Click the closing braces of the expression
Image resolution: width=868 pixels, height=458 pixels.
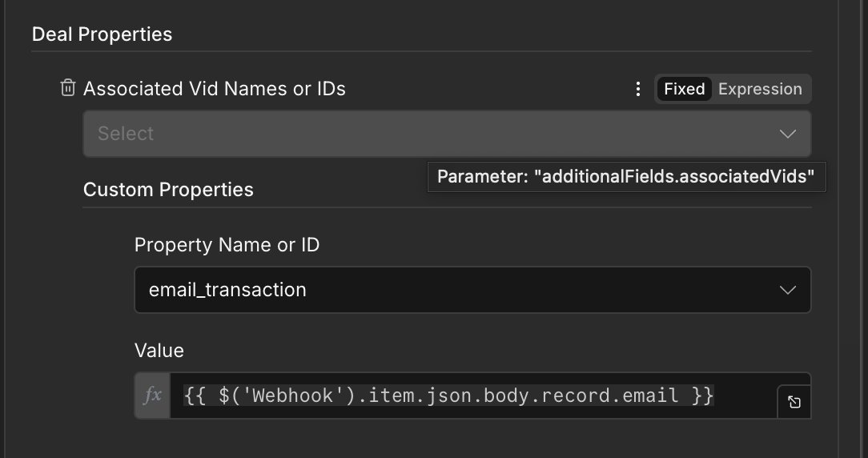tap(703, 396)
